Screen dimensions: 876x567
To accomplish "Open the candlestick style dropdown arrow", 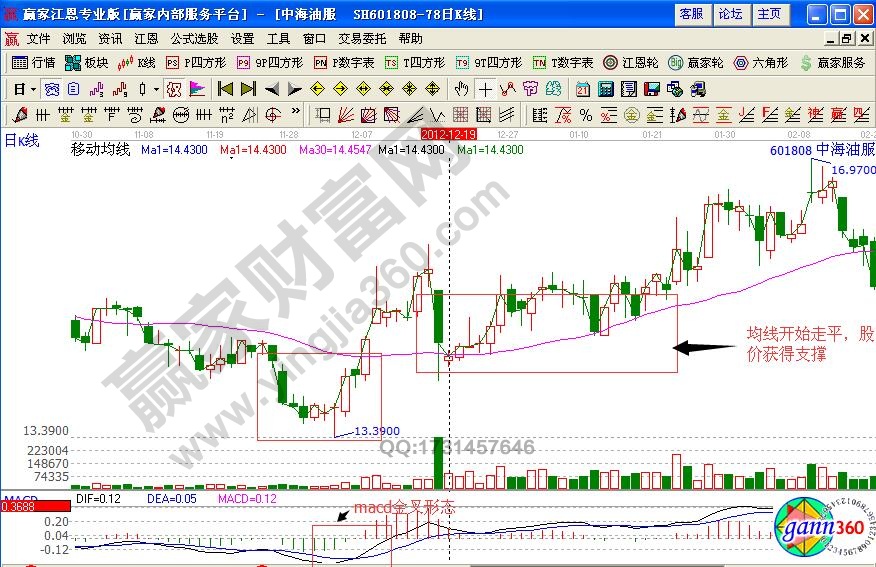I will tap(155, 88).
